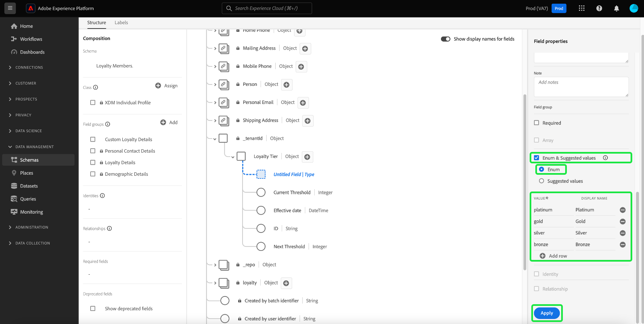Screen dimensions: 644x324
Task: Check the Custom Loyalty Details field group
Action: [x=93, y=139]
